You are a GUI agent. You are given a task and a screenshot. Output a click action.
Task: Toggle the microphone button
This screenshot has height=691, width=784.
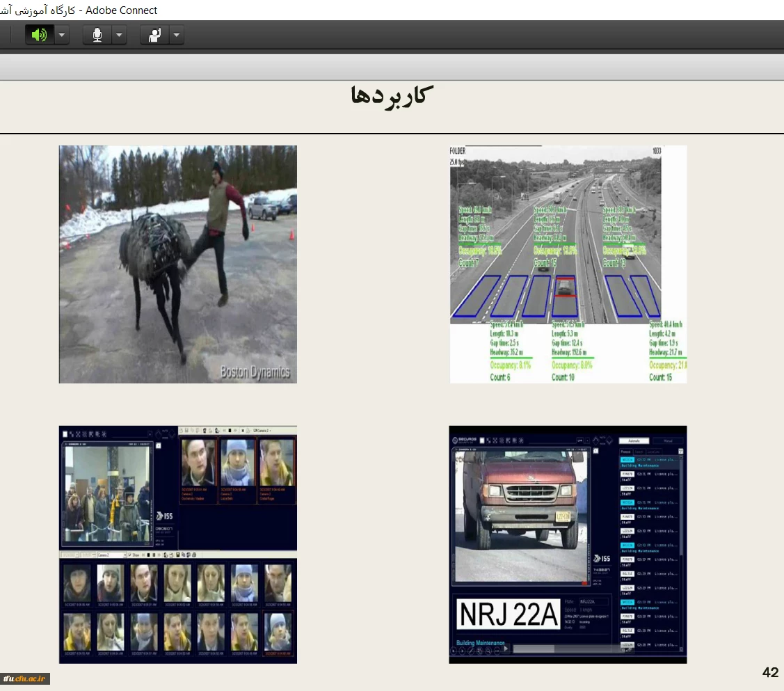(x=97, y=35)
